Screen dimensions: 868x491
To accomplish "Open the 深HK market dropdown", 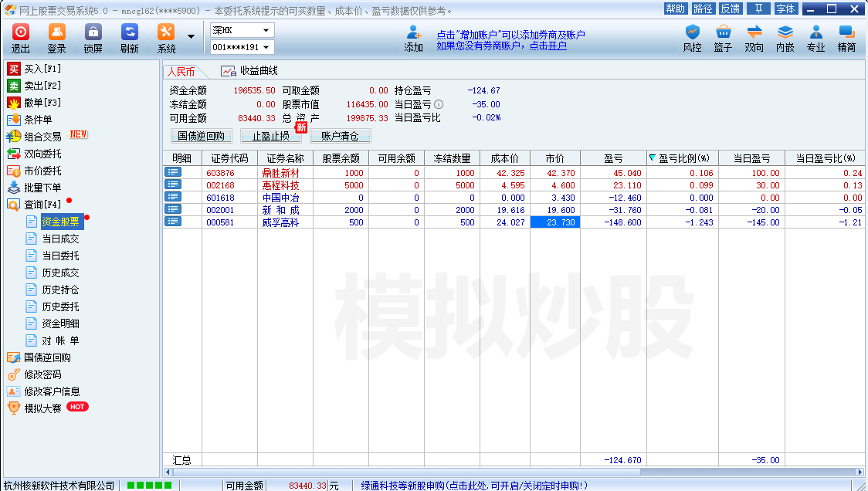I will point(266,30).
